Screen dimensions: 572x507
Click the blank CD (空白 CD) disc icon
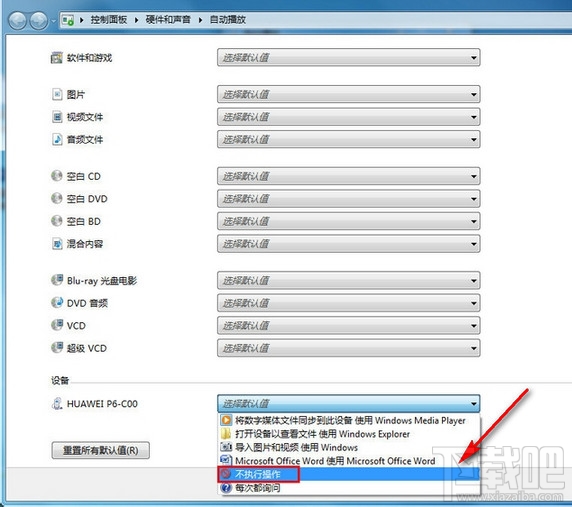pyautogui.click(x=57, y=176)
